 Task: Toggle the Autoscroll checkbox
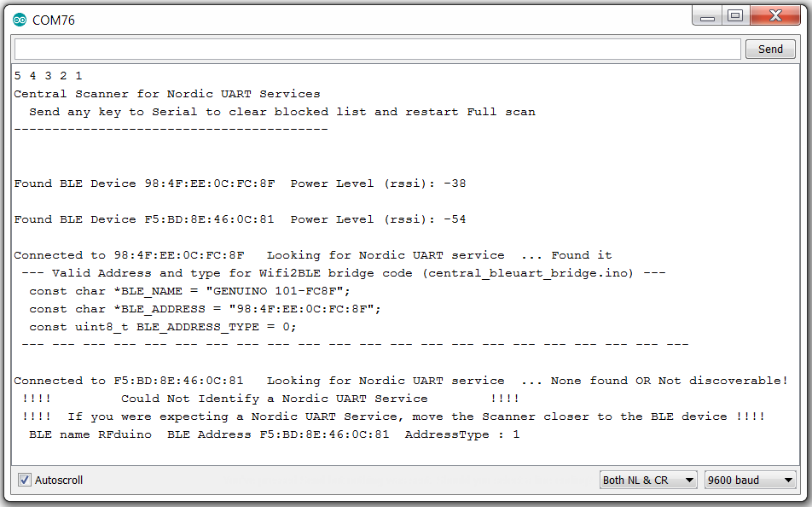[x=25, y=480]
